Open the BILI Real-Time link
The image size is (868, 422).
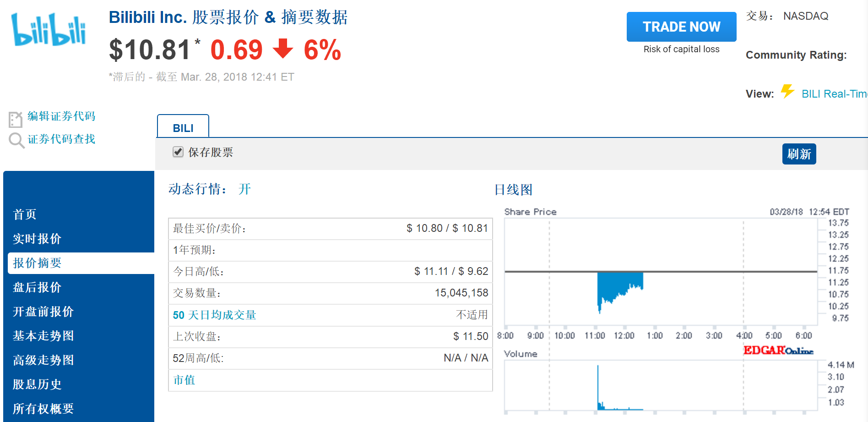834,94
